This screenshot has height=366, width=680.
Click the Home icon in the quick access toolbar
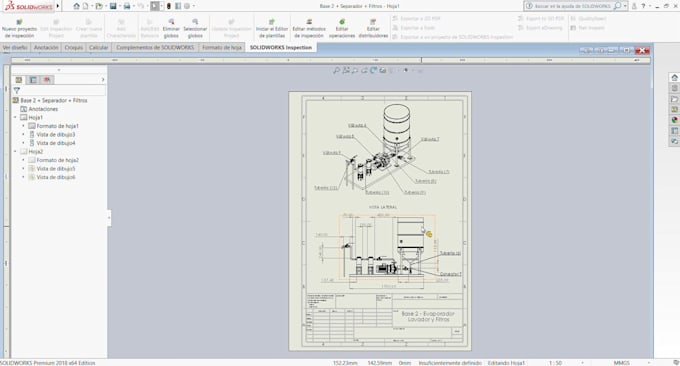point(76,6)
